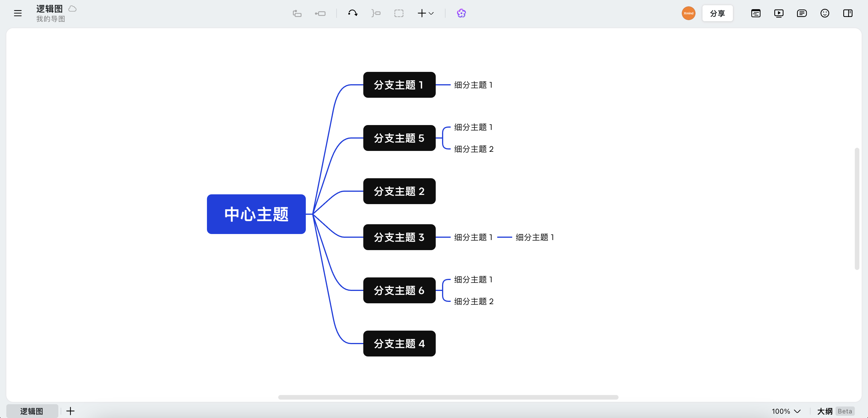The height and width of the screenshot is (418, 868).
Task: Click the horizontal canvas scrollbar
Action: 448,397
